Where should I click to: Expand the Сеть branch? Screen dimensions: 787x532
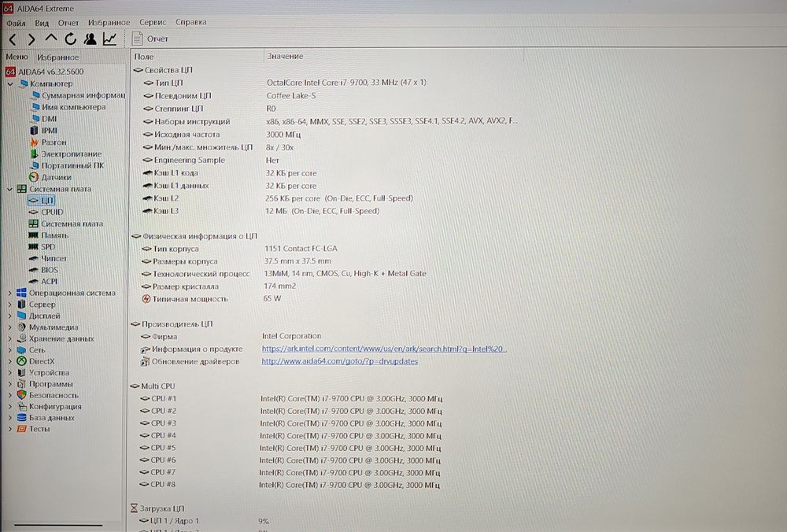pos(9,350)
